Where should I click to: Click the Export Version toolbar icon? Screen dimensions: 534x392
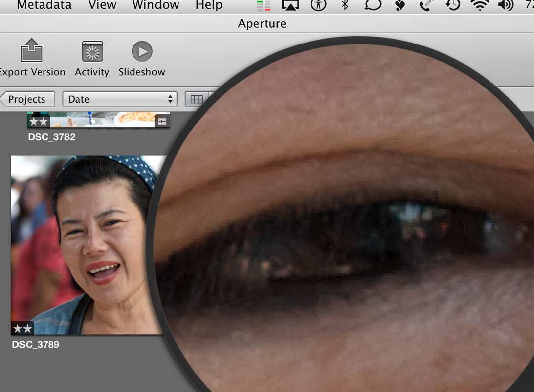tap(31, 50)
